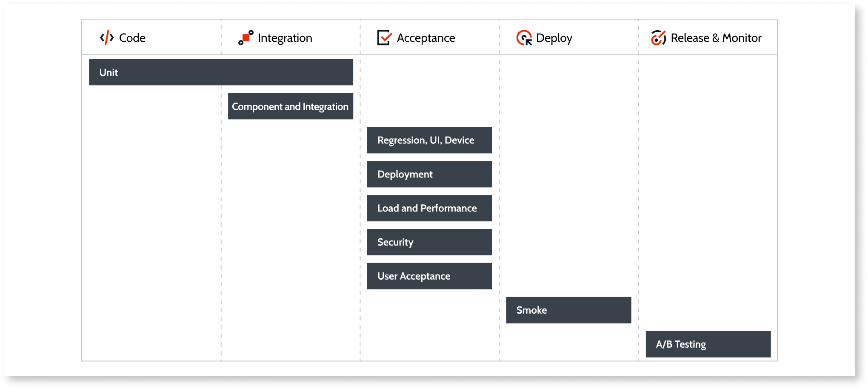Click the Load and Performance bar

[x=429, y=208]
